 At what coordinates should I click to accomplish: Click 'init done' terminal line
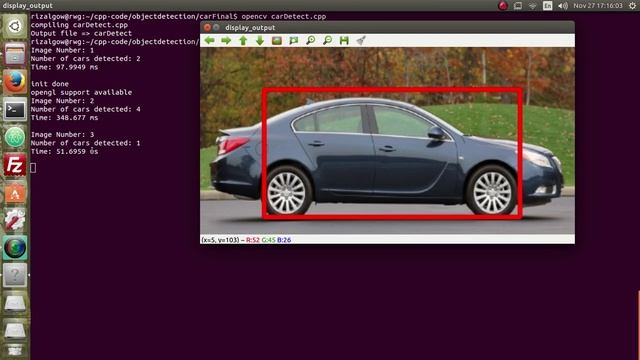50,84
